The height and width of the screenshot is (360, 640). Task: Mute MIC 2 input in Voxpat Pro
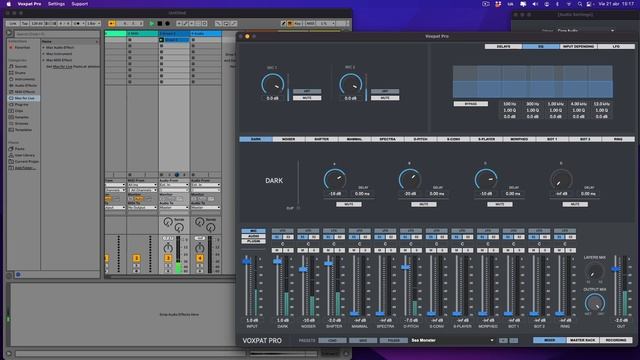pyautogui.click(x=385, y=98)
